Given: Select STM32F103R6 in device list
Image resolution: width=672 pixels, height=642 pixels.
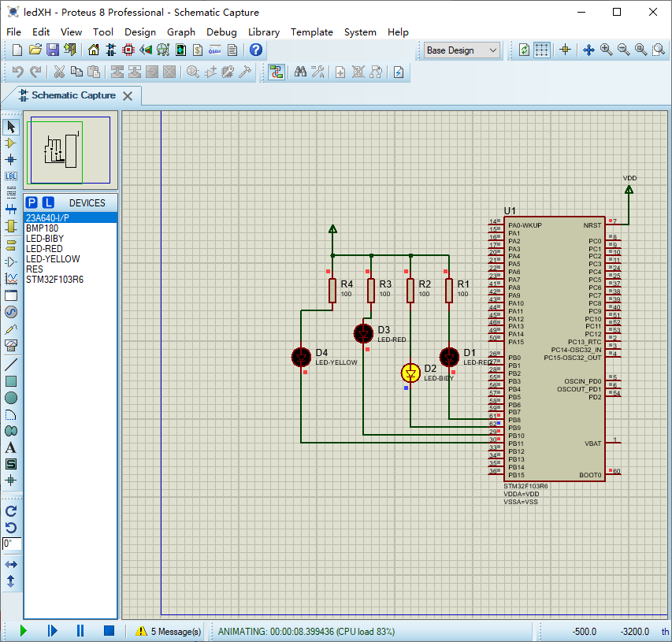Looking at the screenshot, I should [70, 280].
